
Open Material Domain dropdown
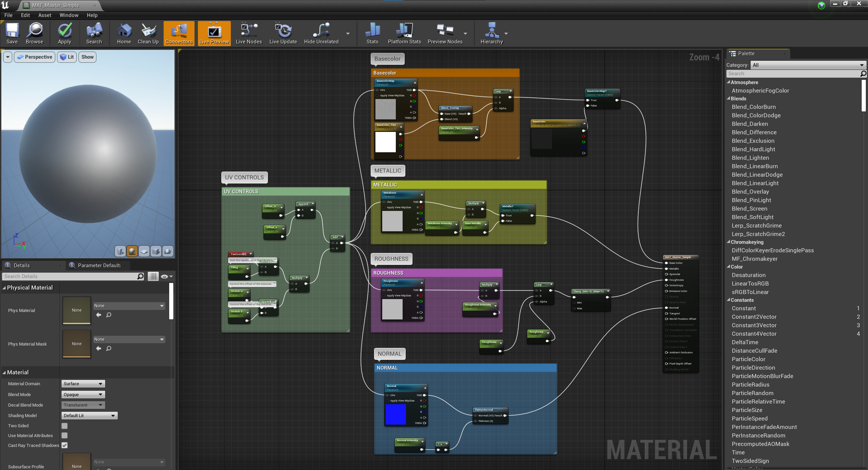tap(83, 384)
